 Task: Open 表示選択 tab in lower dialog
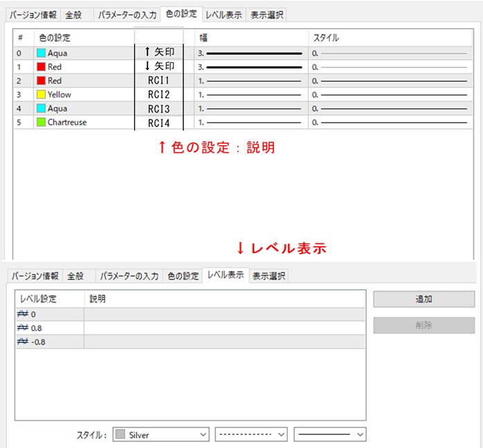coord(268,276)
